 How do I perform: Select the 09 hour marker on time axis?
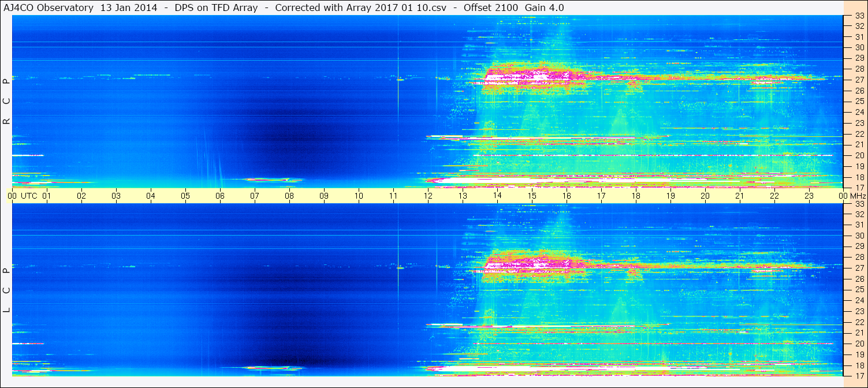tap(324, 196)
